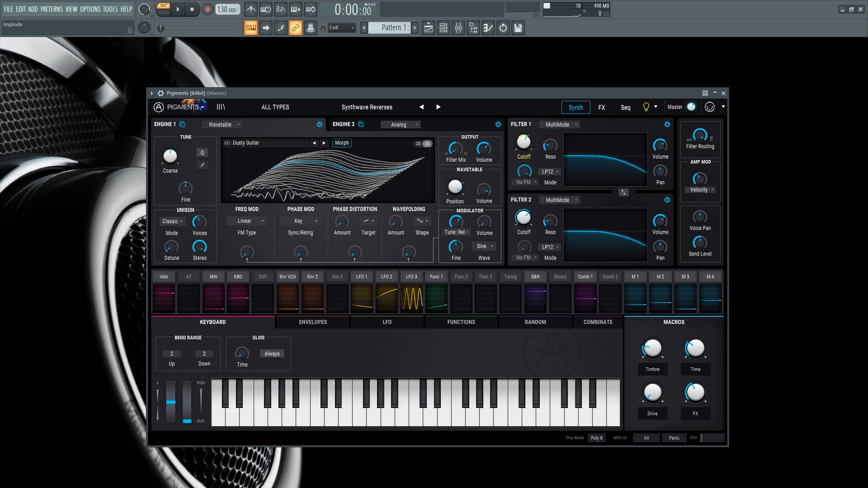The image size is (868, 488).
Task: Switch to the RANDOM tab
Action: pyautogui.click(x=535, y=322)
